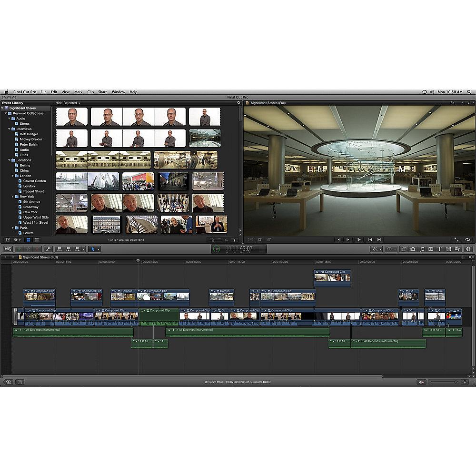Open the Music and Sound browser
The height and width of the screenshot is (476, 476).
[x=421, y=249]
